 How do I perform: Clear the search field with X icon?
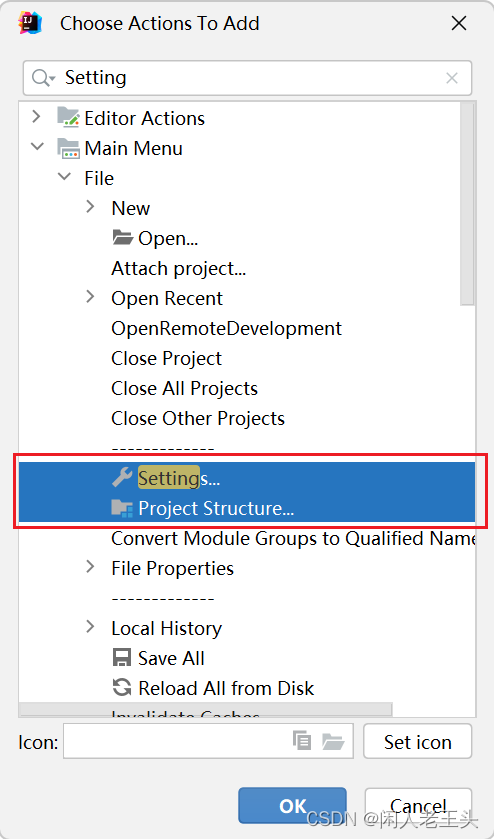[x=452, y=78]
